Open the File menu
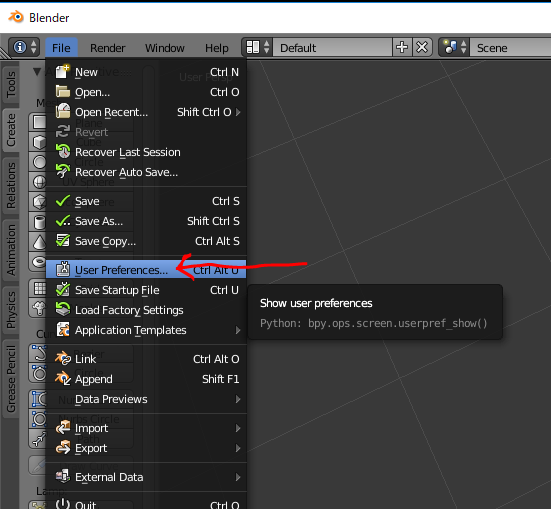 click(61, 48)
